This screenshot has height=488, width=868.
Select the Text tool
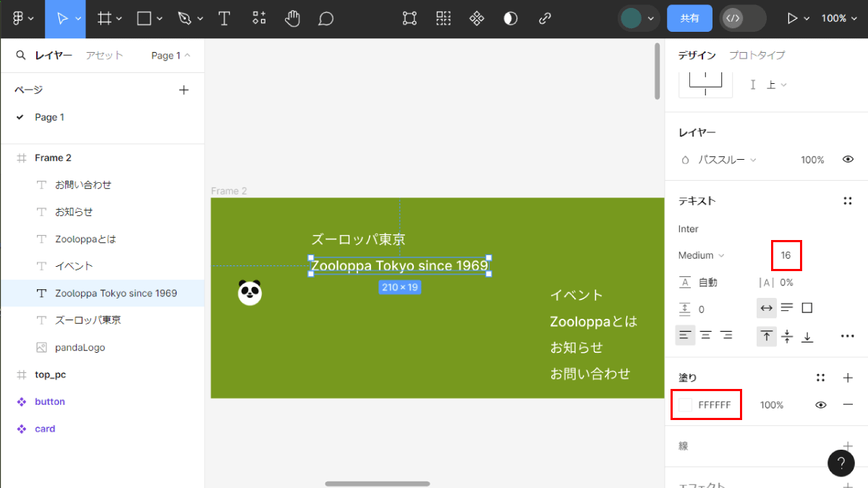tap(224, 19)
